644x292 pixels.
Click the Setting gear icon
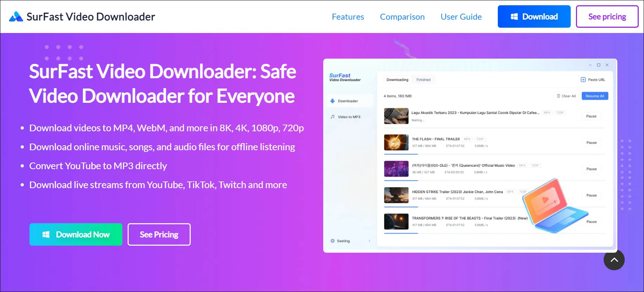[332, 241]
